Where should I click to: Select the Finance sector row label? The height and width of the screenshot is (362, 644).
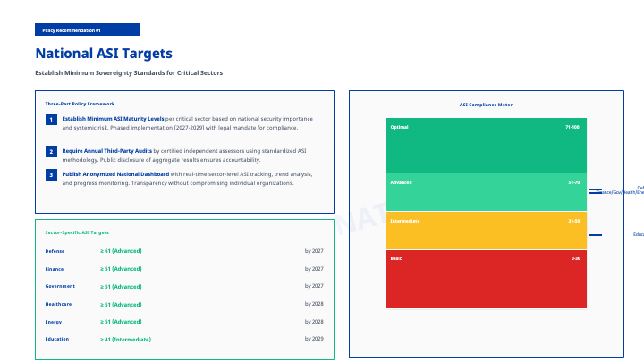point(55,269)
